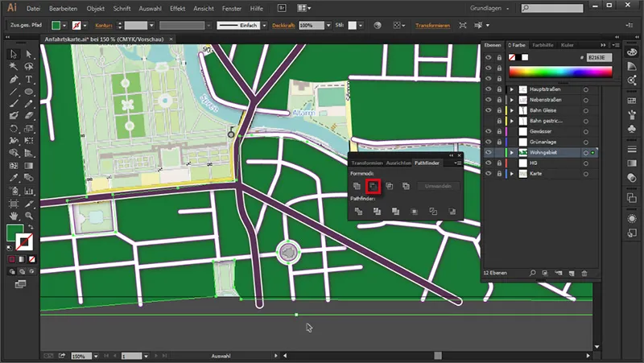
Task: Click the Transformieren link in control bar
Action: (432, 26)
